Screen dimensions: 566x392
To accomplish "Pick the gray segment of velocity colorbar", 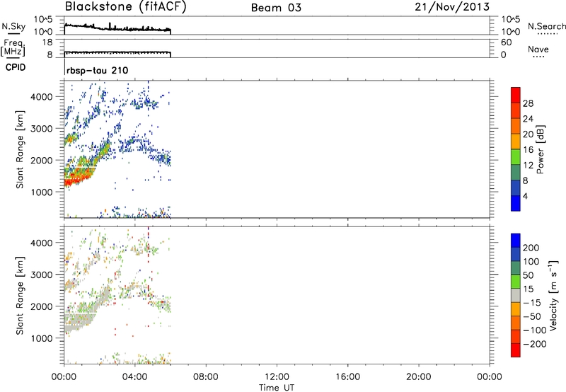I will [516, 296].
